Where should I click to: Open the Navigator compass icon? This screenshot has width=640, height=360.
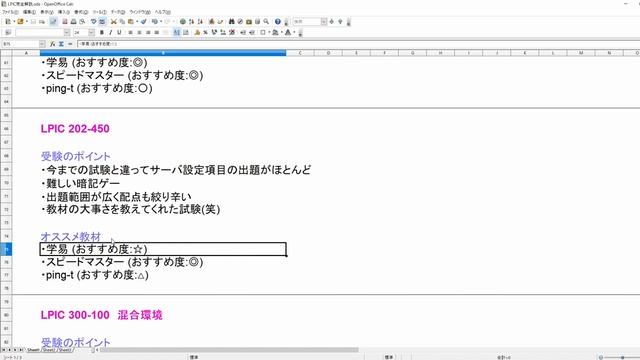point(240,22)
